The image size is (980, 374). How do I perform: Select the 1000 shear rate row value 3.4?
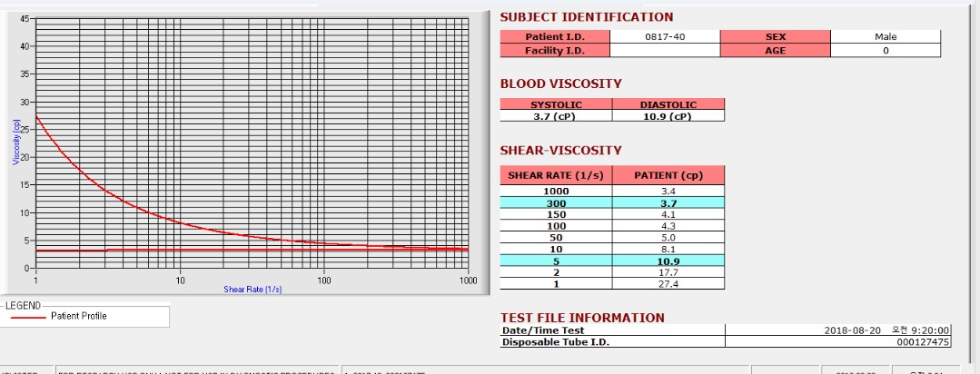668,191
